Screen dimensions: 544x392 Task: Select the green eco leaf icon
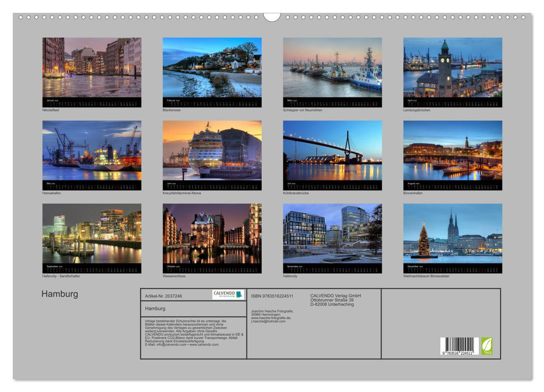coord(487,346)
